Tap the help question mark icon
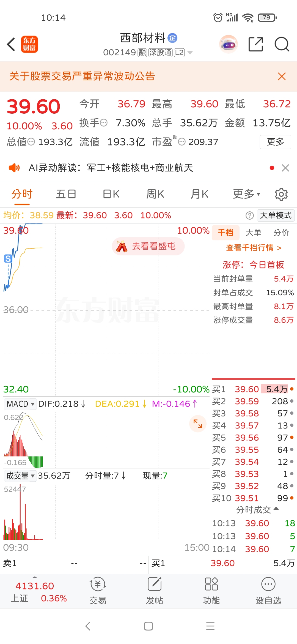The width and height of the screenshot is (297, 644). tap(249, 215)
